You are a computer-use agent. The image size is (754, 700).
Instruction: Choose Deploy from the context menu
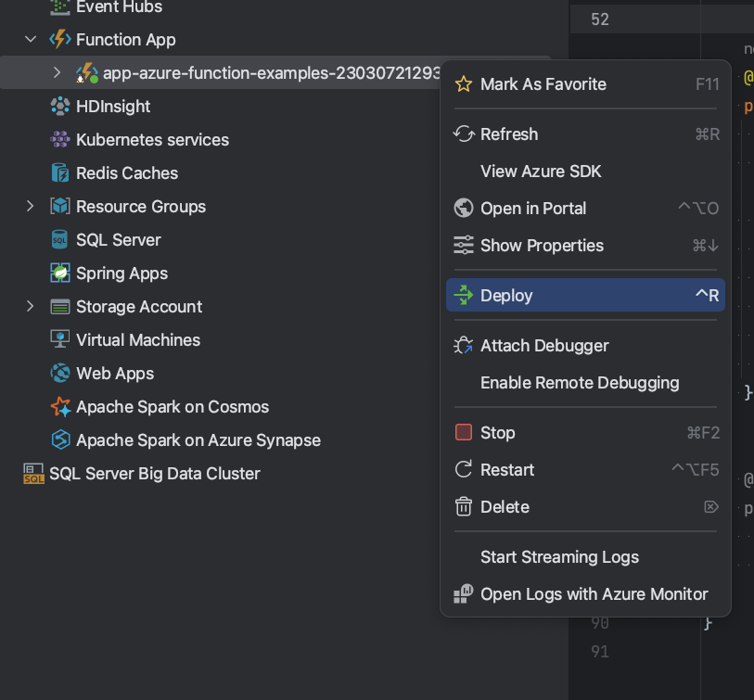[x=506, y=295]
